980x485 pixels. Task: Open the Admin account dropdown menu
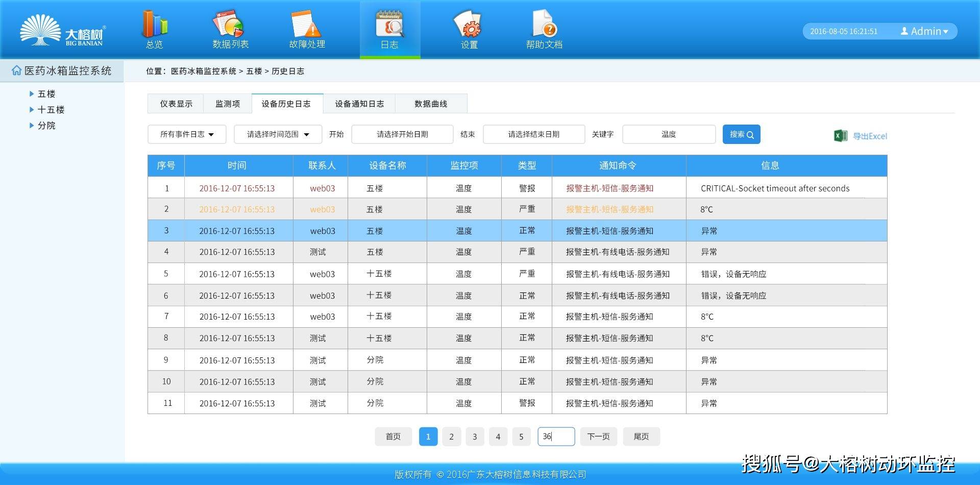pyautogui.click(x=924, y=31)
